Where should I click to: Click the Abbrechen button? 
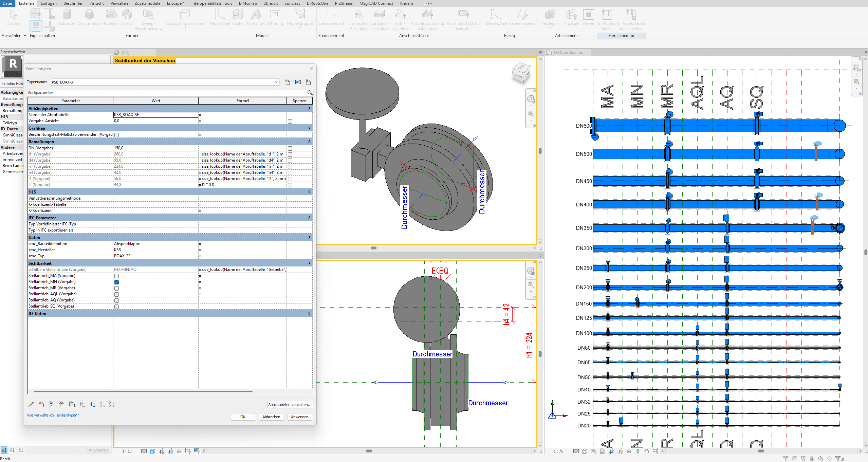272,417
